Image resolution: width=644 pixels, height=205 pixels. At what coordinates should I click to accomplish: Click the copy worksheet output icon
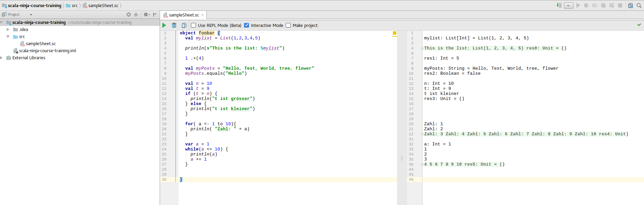click(x=184, y=25)
